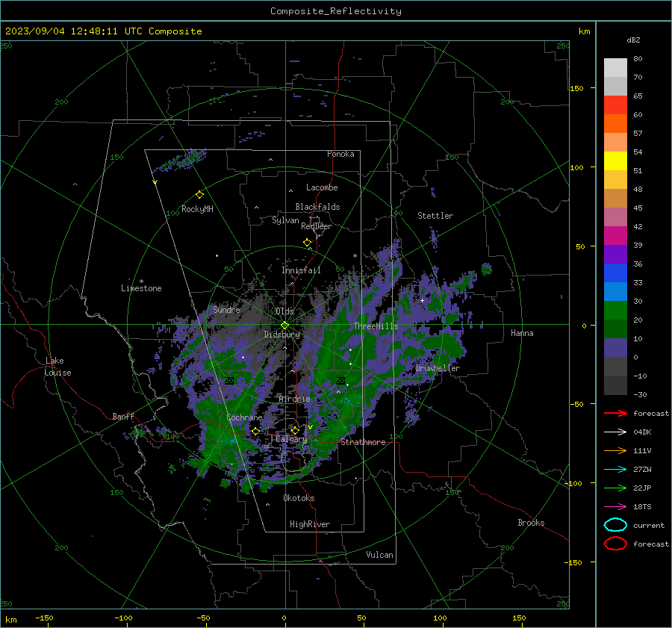The image size is (672, 628).
Task: Click the blue 36 dBZ color swatch
Action: pyautogui.click(x=615, y=273)
